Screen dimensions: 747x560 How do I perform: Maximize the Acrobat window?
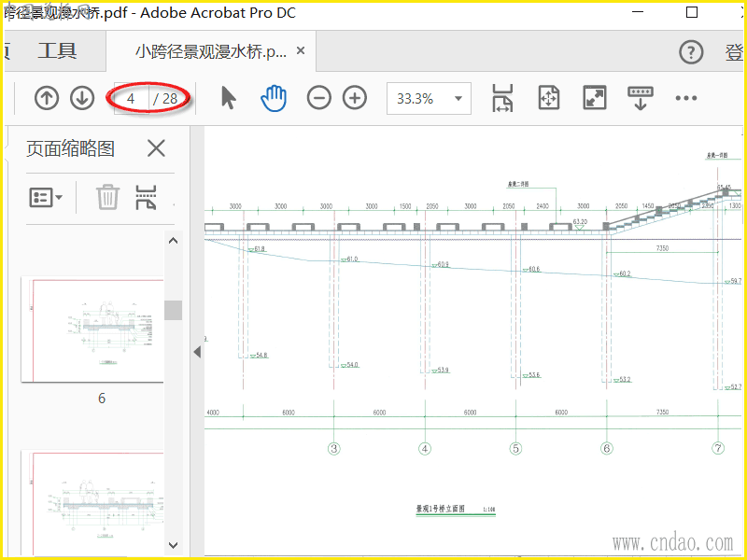pos(692,12)
